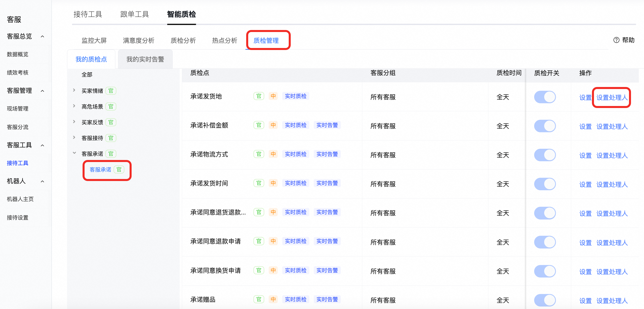Toggle the 承诺发货时间 quality check switch

click(x=545, y=184)
